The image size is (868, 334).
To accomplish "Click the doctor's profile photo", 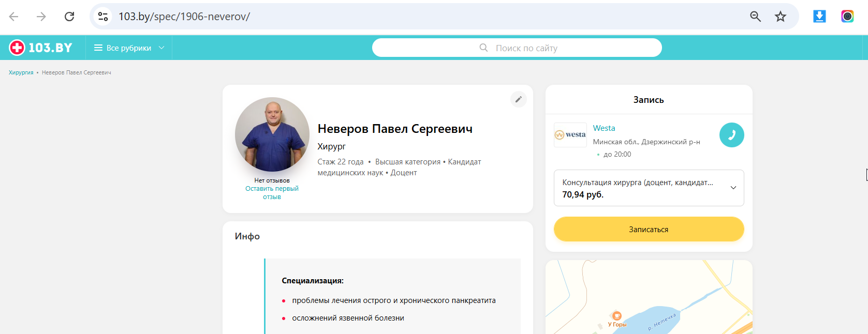I will (x=272, y=134).
